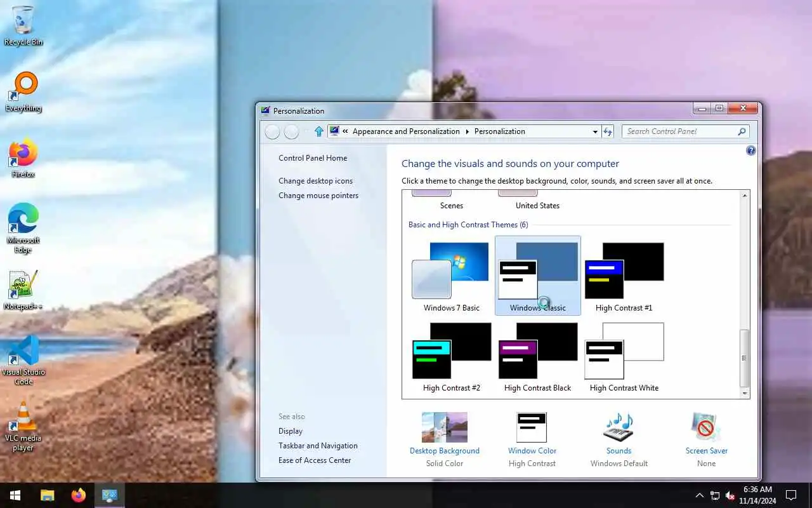812x508 pixels.
Task: Click the Desktop Background link text
Action: [445, 451]
